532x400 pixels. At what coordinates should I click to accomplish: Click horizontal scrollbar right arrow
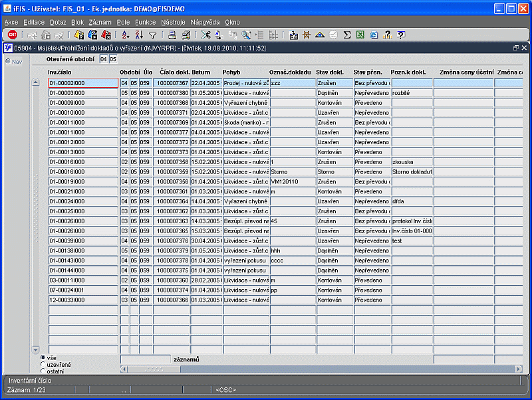click(x=519, y=369)
